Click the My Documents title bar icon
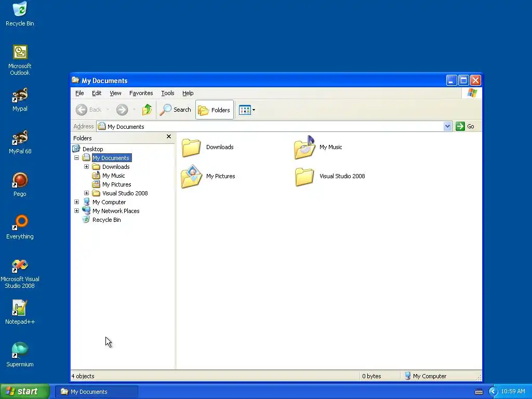The height and width of the screenshot is (399, 532). click(75, 81)
